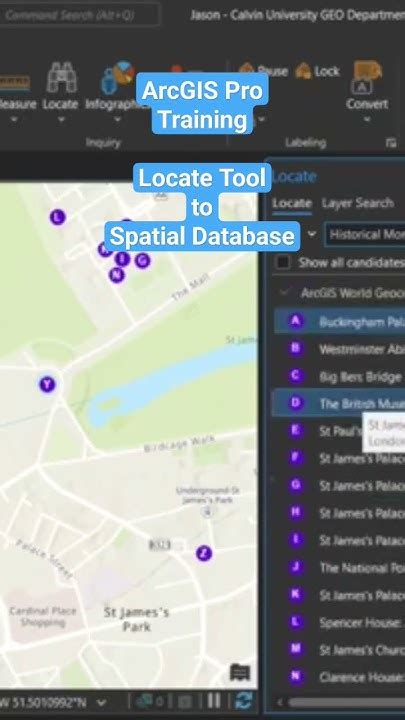This screenshot has height=720, width=405.
Task: Click the Locate pane horizontal scrollbar
Action: point(347,703)
